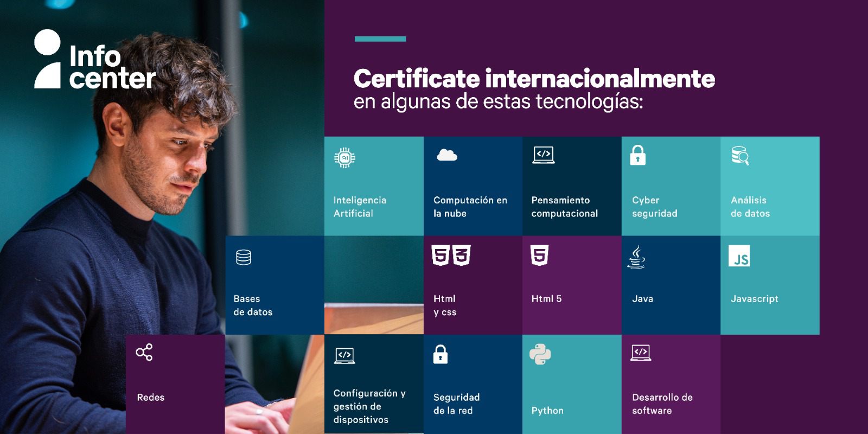Viewport: 868px width, 434px height.
Task: Click the padlock icon above Seguridad de la red
Action: coord(441,354)
